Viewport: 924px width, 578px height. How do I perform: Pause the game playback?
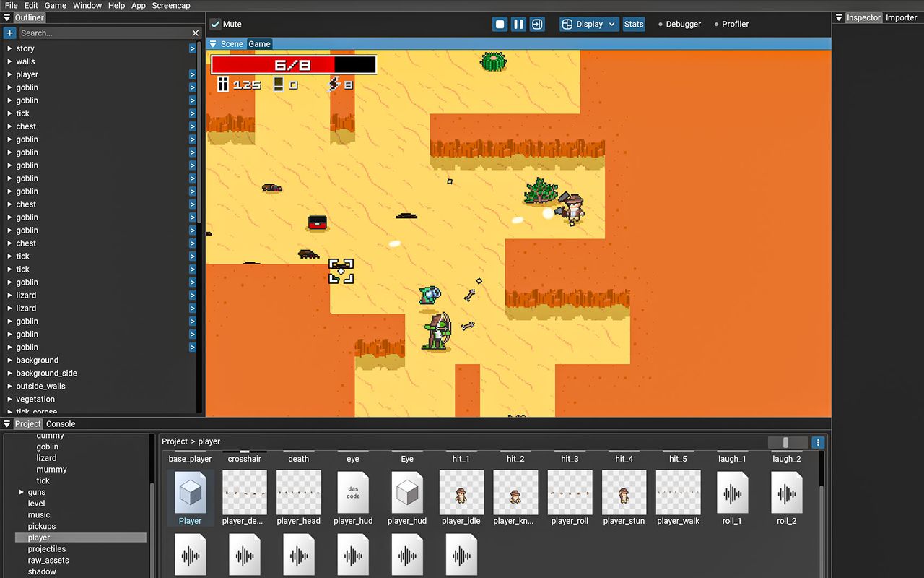click(518, 24)
